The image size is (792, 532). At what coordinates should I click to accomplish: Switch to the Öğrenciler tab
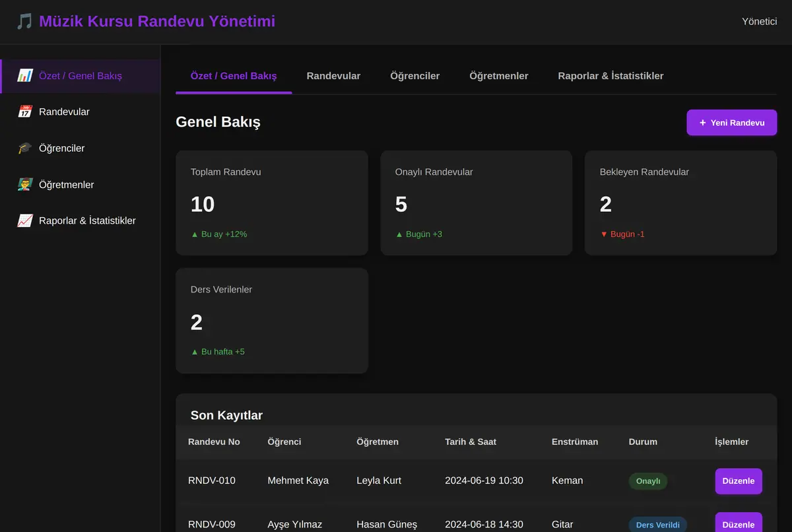coord(415,76)
